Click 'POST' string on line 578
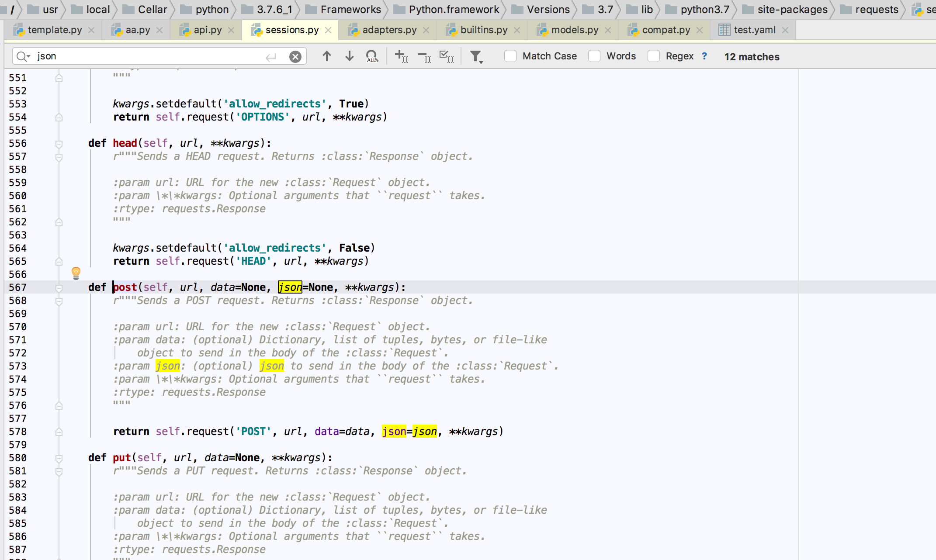This screenshot has height=560, width=936. (x=253, y=431)
